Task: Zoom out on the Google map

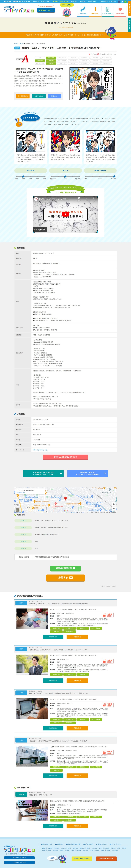Action: pos(114,509)
